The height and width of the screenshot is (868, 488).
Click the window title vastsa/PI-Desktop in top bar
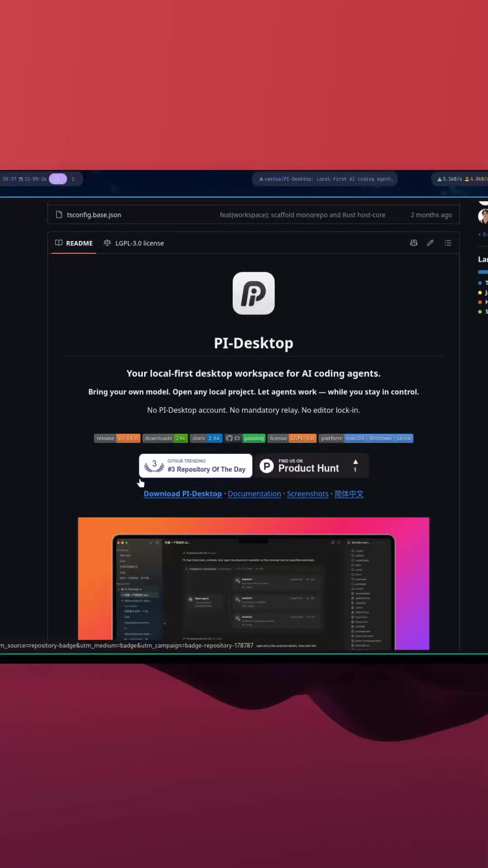(x=325, y=179)
